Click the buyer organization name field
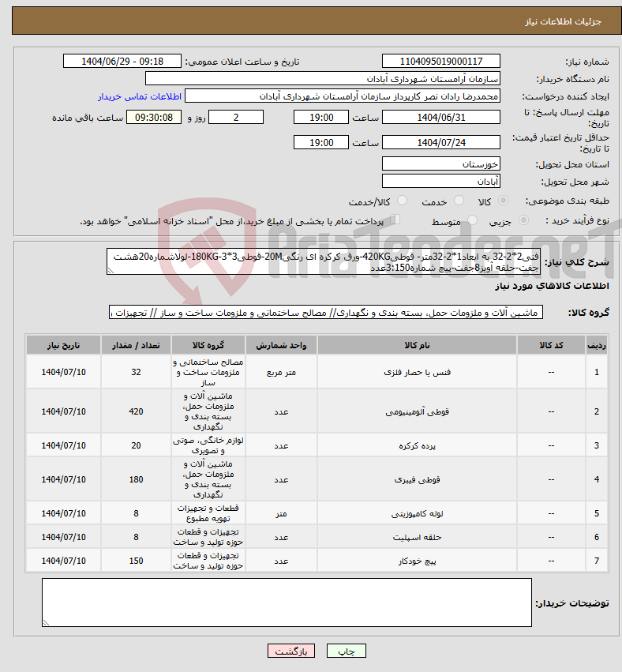This screenshot has width=622, height=672. click(323, 79)
